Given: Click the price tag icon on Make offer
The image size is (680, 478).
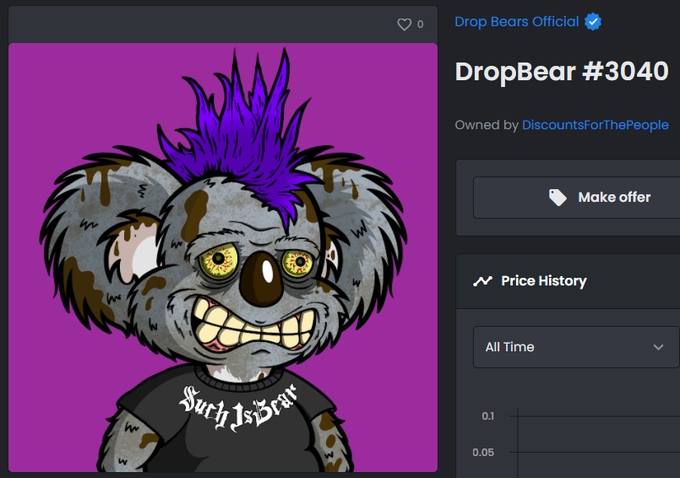Looking at the screenshot, I should point(557,197).
